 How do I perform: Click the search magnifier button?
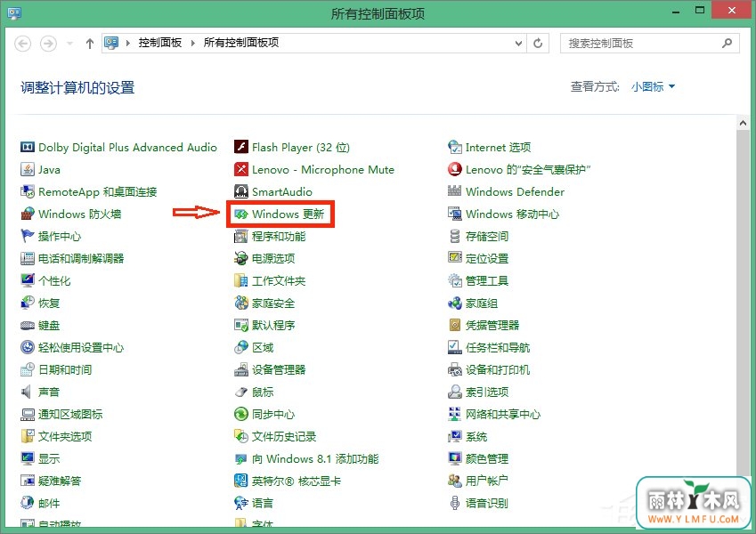728,44
